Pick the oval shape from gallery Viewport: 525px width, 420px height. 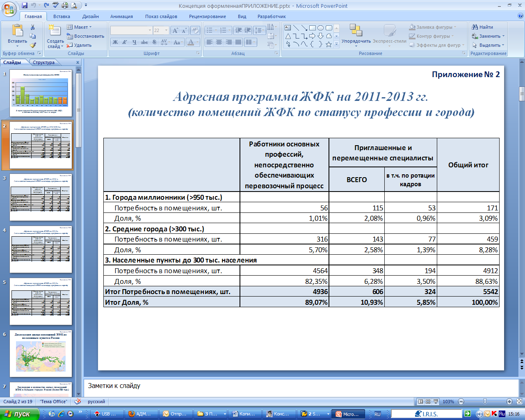click(321, 28)
